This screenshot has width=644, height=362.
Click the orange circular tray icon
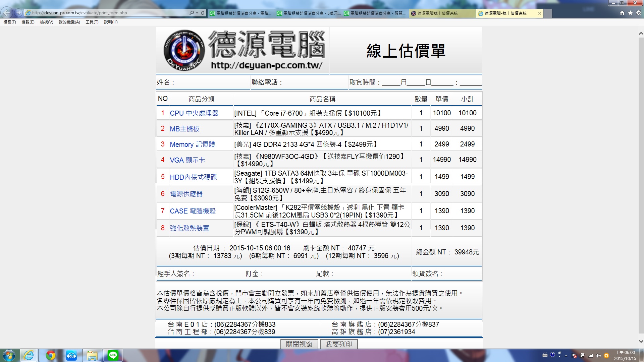(x=606, y=356)
